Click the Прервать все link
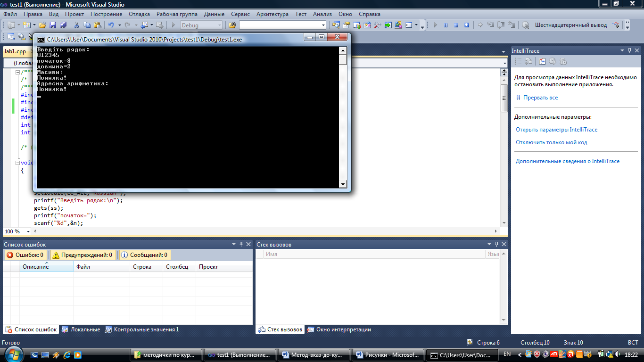The image size is (644, 362). pyautogui.click(x=540, y=98)
